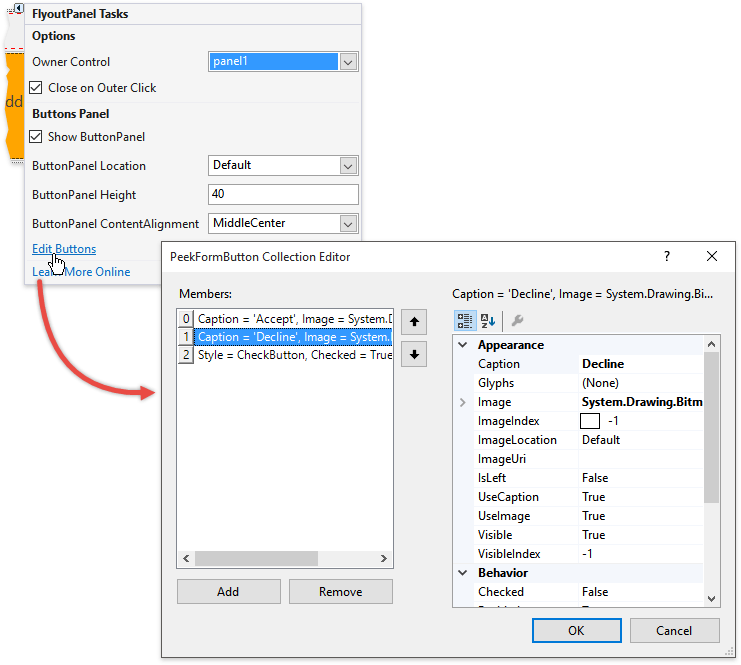Viewport: 741px width, 665px height.
Task: Click property grid scroll up arrow
Action: 711,344
